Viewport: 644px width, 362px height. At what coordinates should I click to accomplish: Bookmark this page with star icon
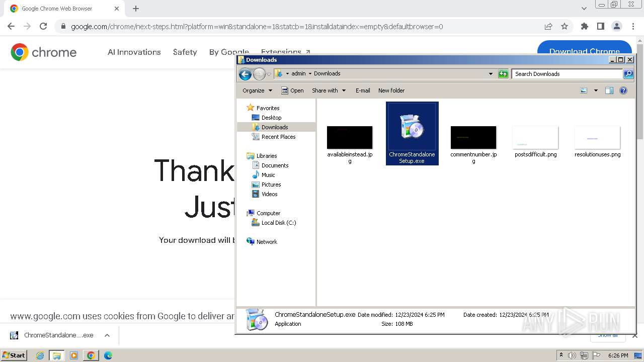pyautogui.click(x=565, y=27)
